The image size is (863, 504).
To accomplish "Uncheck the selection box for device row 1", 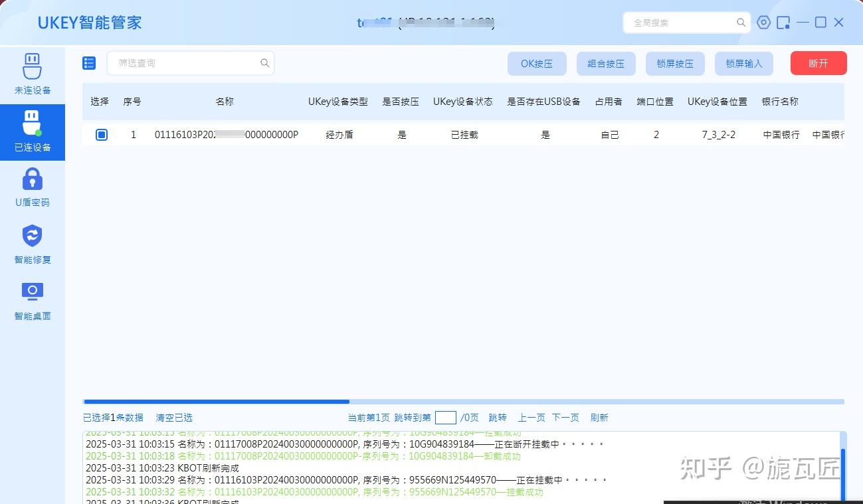I will coord(101,134).
